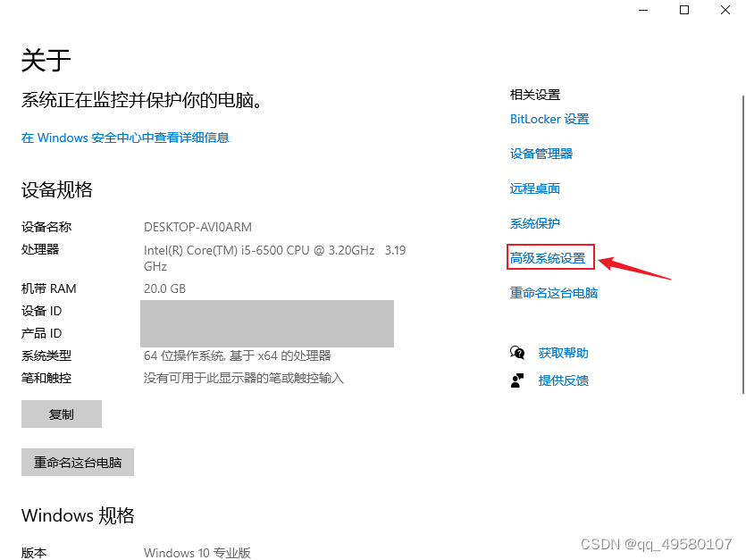Click 没有可用于此显示器的笔或触控输入 text
746x560 pixels.
244,378
